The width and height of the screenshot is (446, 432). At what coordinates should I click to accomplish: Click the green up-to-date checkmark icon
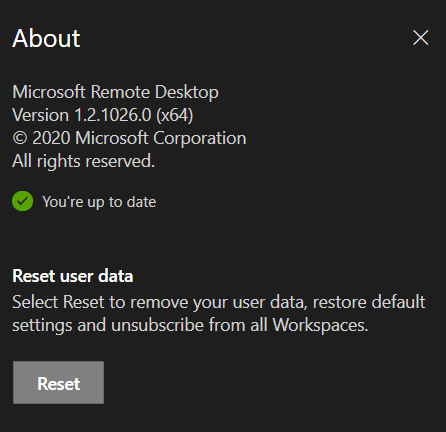[22, 201]
